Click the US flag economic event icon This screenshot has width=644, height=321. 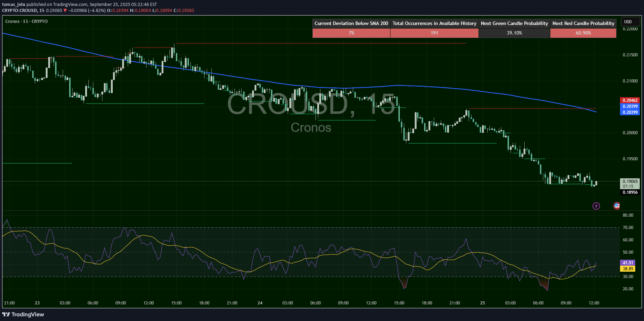point(617,206)
